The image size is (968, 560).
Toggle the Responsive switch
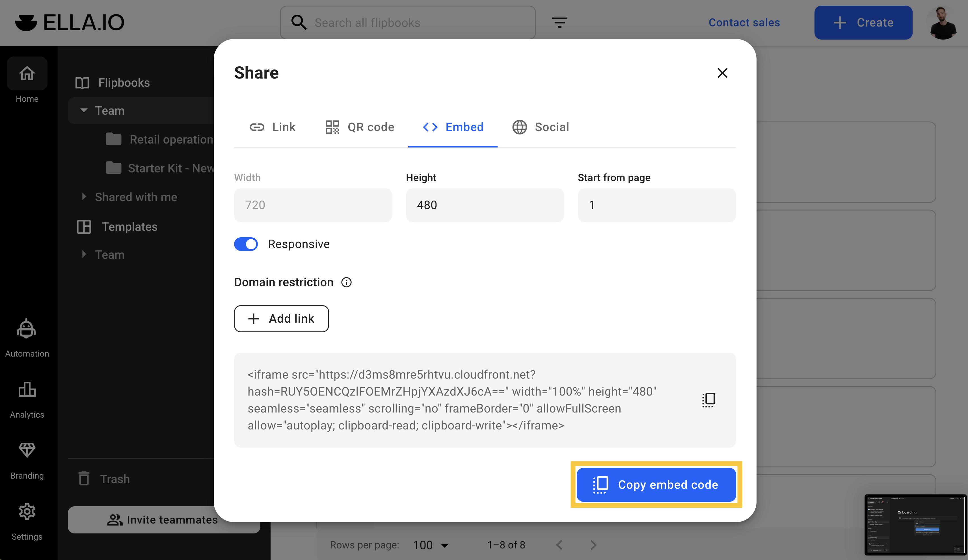[246, 244]
